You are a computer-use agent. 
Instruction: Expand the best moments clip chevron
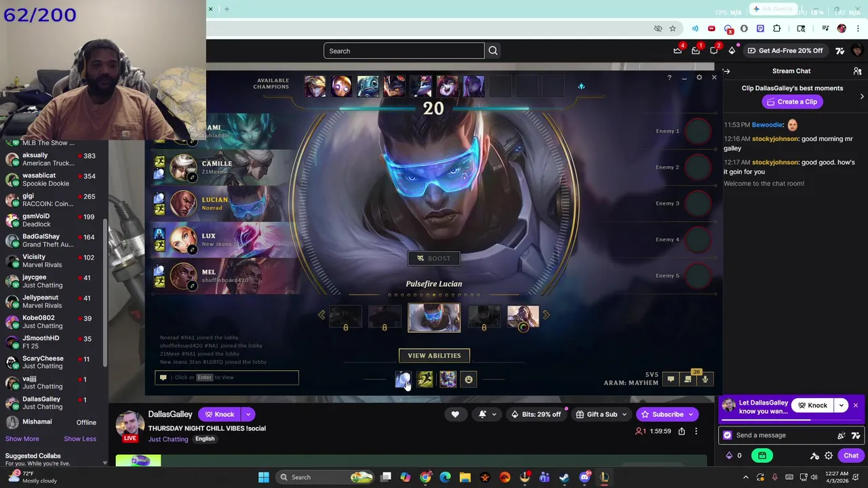pyautogui.click(x=862, y=96)
